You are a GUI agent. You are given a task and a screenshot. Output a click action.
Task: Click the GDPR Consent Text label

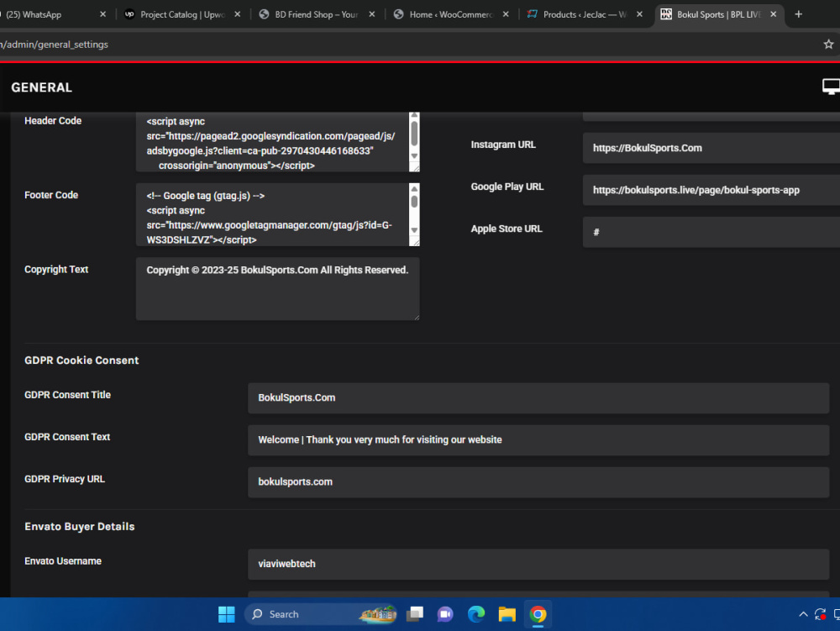67,437
